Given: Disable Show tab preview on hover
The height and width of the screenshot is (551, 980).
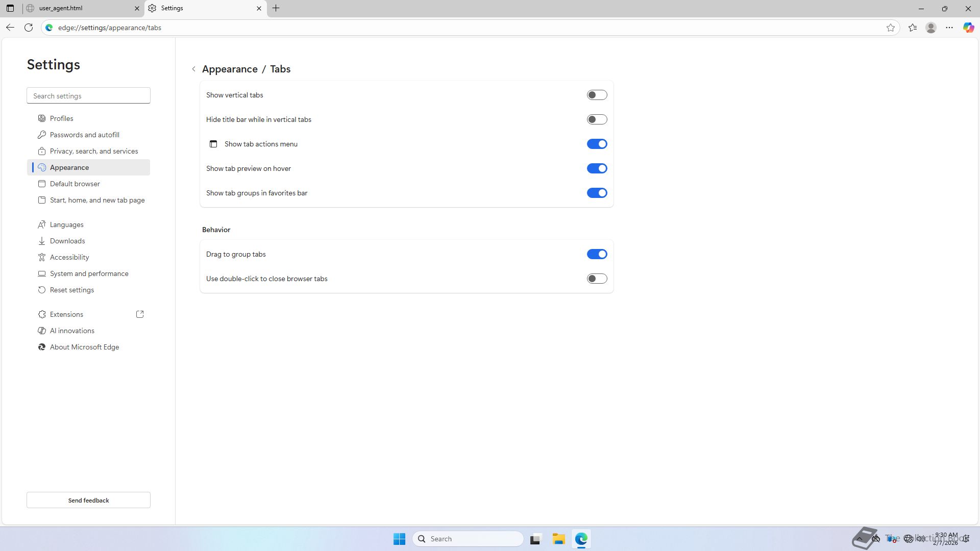Looking at the screenshot, I should pos(597,168).
